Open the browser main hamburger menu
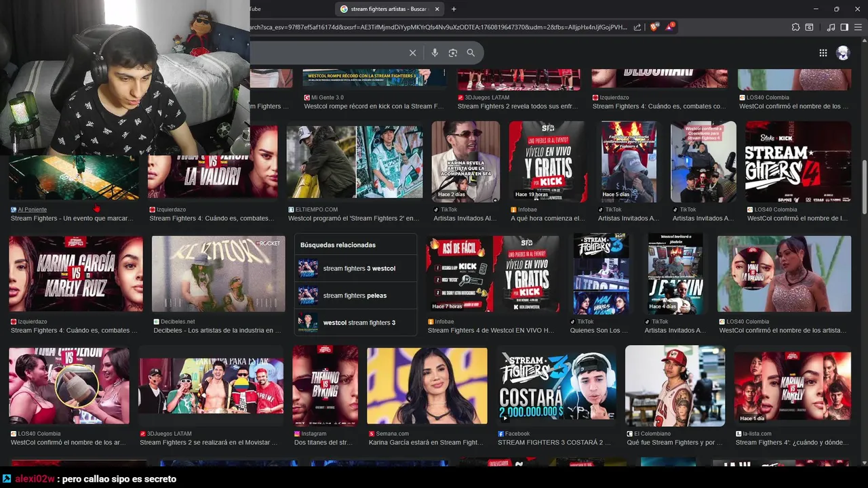Viewport: 868px width, 488px height. (857, 27)
